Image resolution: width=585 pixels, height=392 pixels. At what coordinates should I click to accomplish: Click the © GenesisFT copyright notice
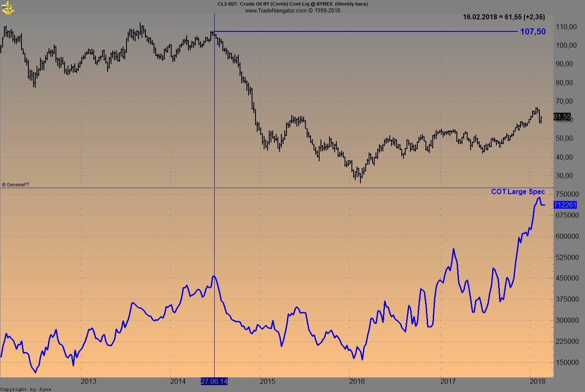pos(15,185)
